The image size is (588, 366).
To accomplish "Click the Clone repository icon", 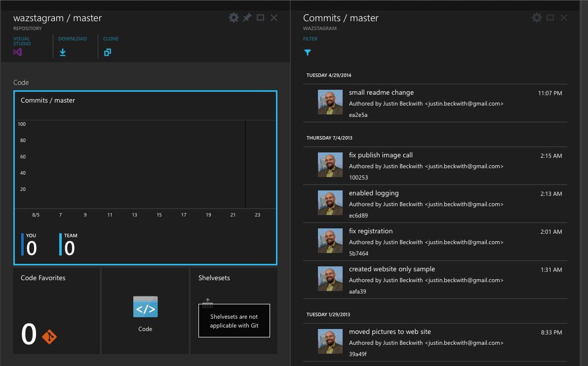I will (x=107, y=52).
